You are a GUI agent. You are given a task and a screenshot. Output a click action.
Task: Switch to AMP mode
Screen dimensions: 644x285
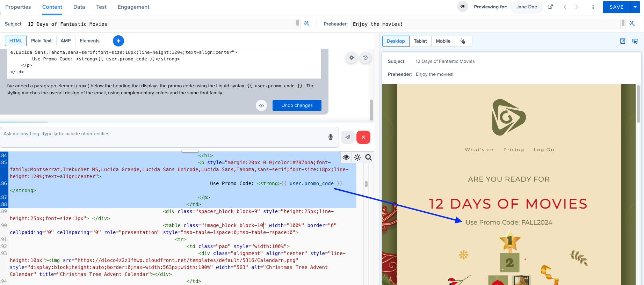click(66, 41)
